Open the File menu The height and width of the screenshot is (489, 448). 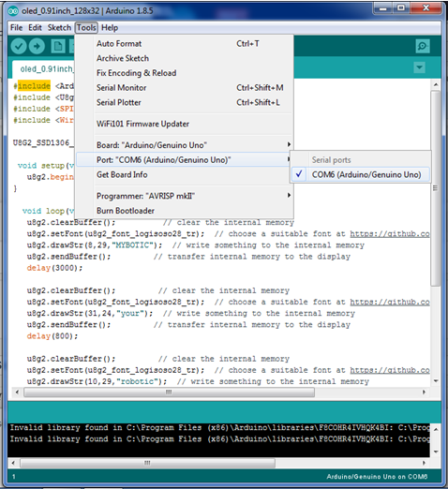(x=16, y=28)
